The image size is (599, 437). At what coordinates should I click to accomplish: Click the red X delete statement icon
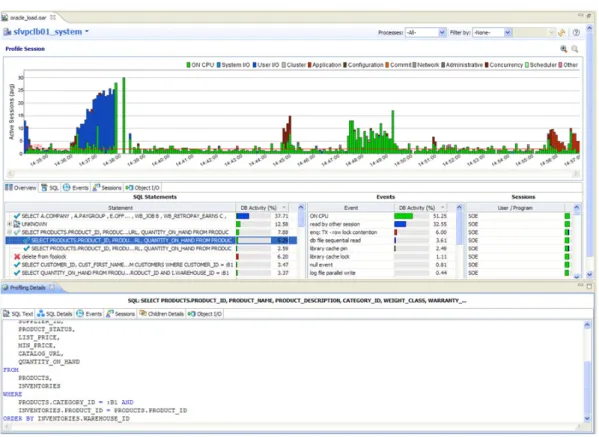pyautogui.click(x=17, y=257)
